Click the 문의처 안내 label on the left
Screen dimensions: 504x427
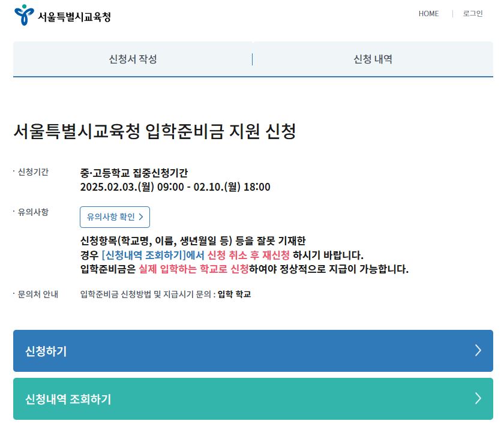pos(37,295)
